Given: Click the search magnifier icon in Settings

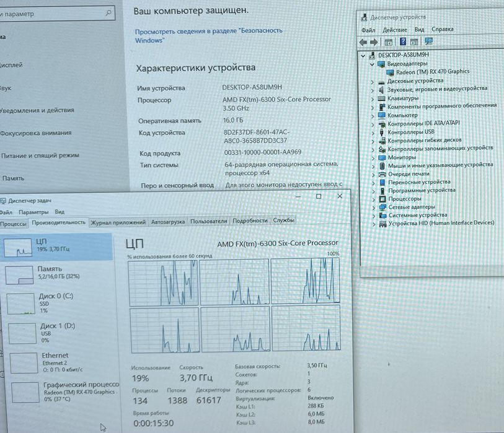Looking at the screenshot, I should 108,13.
